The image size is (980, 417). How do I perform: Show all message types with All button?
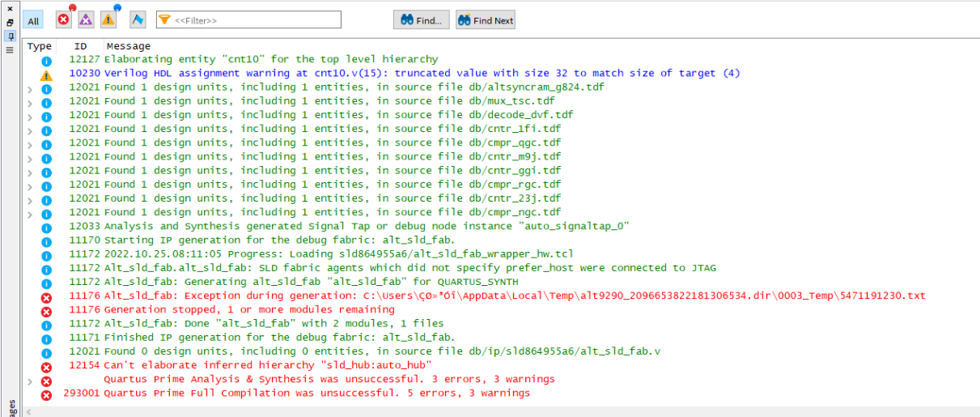(33, 21)
